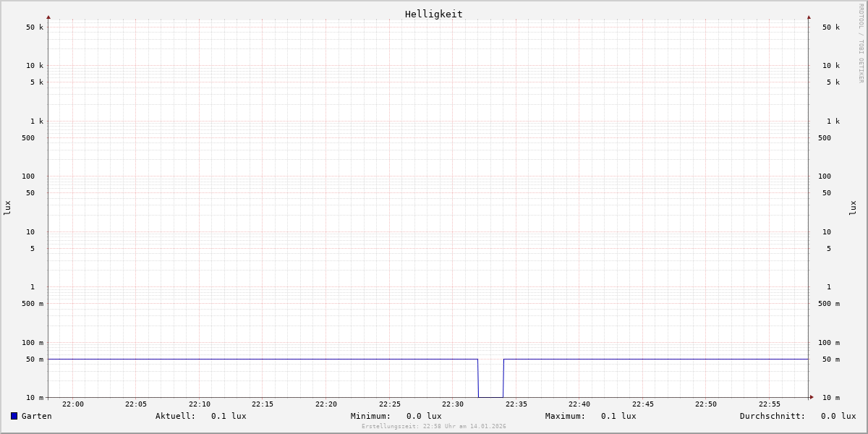Click the 22:30 time tick label
This screenshot has height=434, width=868.
coord(453,404)
